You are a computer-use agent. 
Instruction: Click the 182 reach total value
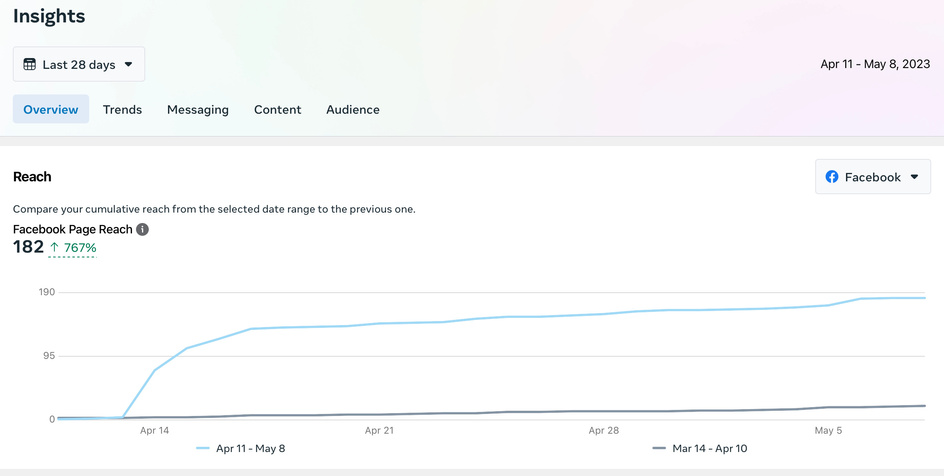pyautogui.click(x=28, y=247)
